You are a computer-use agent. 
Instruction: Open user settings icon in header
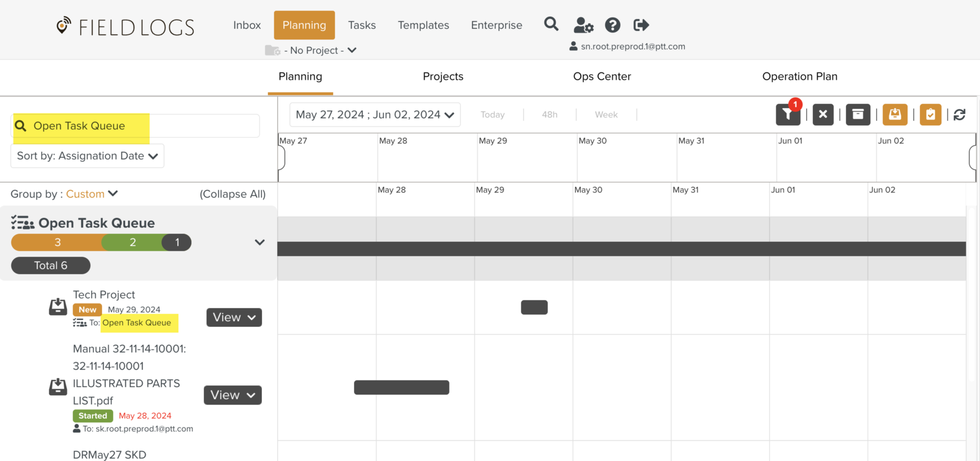point(583,25)
